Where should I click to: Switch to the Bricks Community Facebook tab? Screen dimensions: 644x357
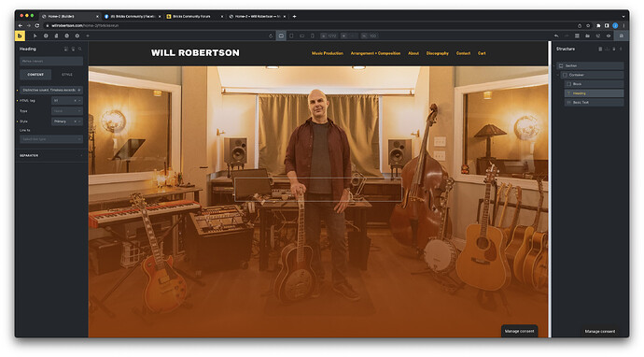point(133,17)
